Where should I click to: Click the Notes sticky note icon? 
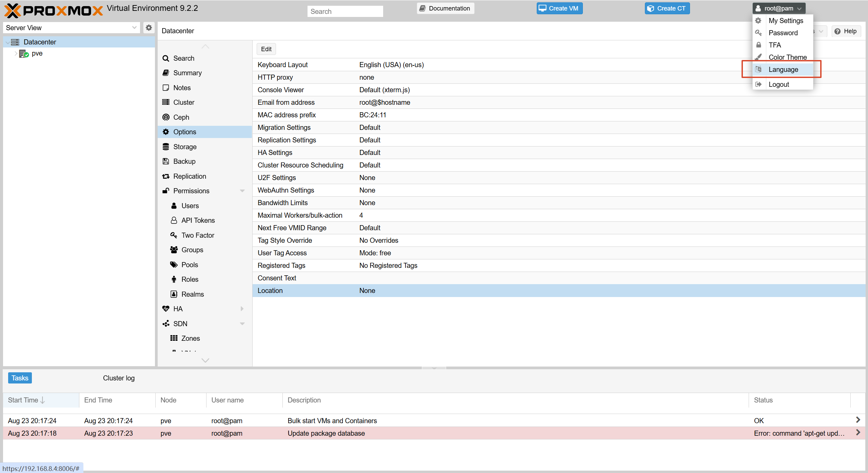166,88
